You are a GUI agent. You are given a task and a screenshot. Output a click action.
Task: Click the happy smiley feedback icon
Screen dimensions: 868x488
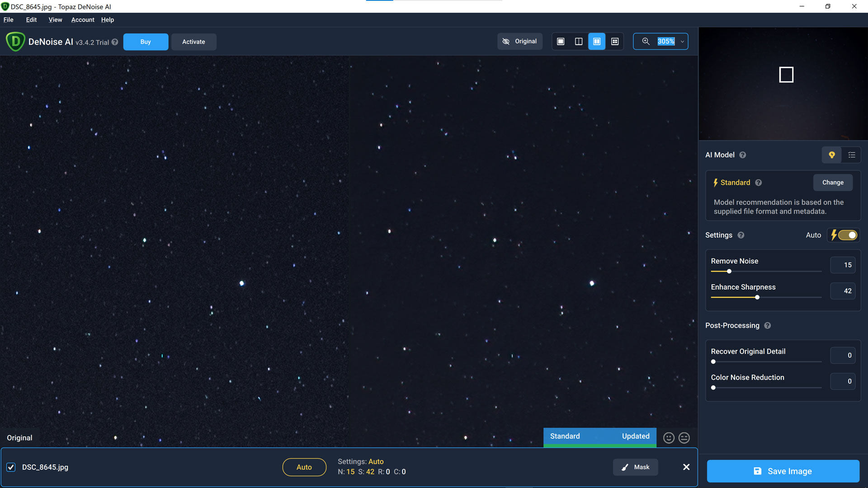669,438
